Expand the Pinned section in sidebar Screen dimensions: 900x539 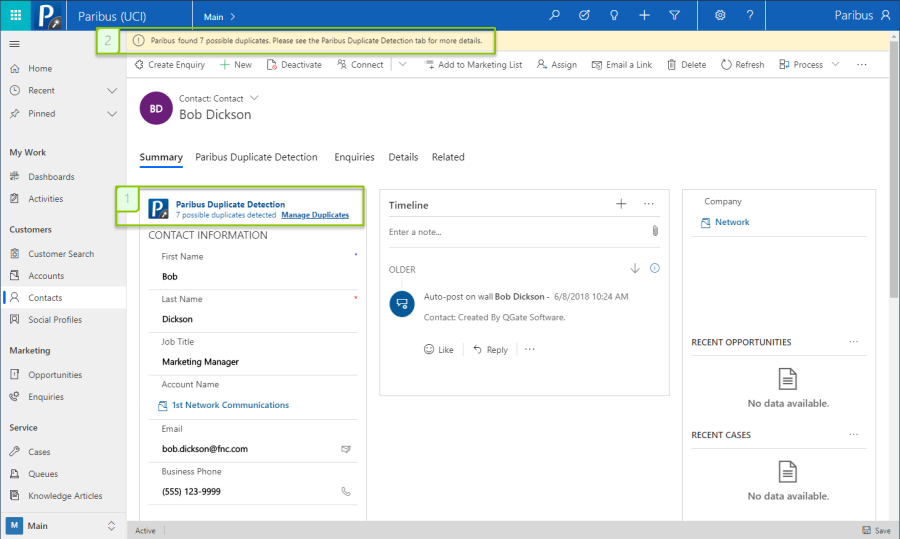point(112,114)
